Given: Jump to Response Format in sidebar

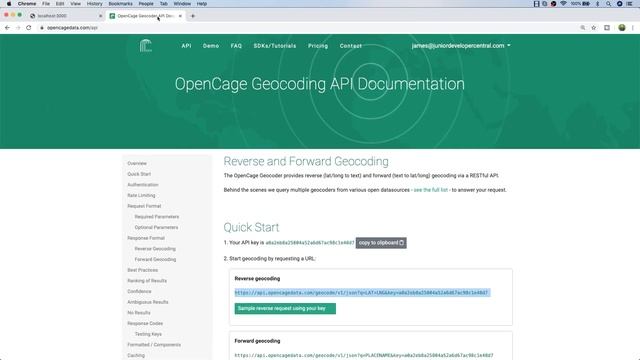Looking at the screenshot, I should pos(146,238).
